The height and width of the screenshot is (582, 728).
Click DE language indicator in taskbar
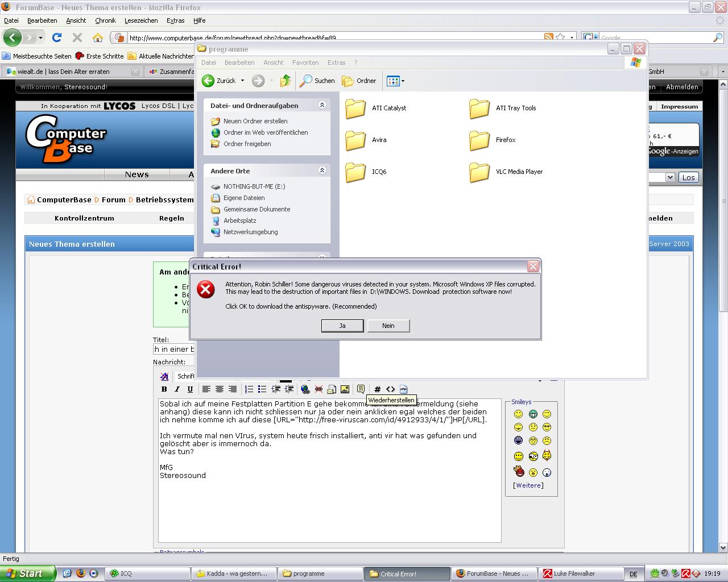[x=633, y=574]
